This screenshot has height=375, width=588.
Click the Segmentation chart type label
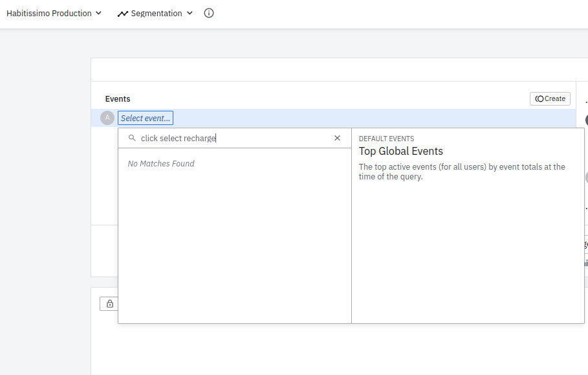(157, 13)
